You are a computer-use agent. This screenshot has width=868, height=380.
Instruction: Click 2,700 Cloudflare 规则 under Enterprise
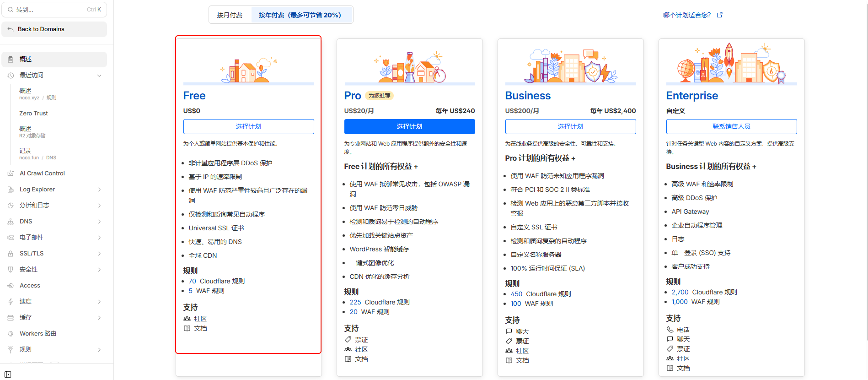coord(704,292)
